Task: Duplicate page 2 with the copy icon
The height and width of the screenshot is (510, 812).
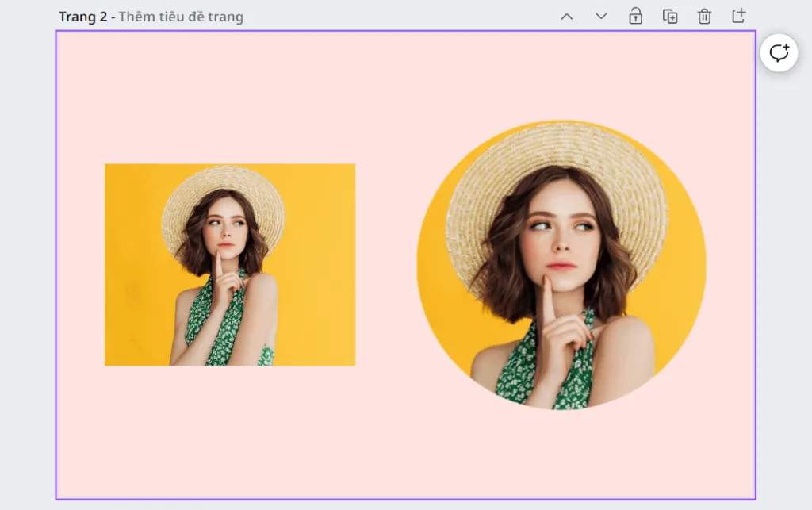Action: pos(670,16)
